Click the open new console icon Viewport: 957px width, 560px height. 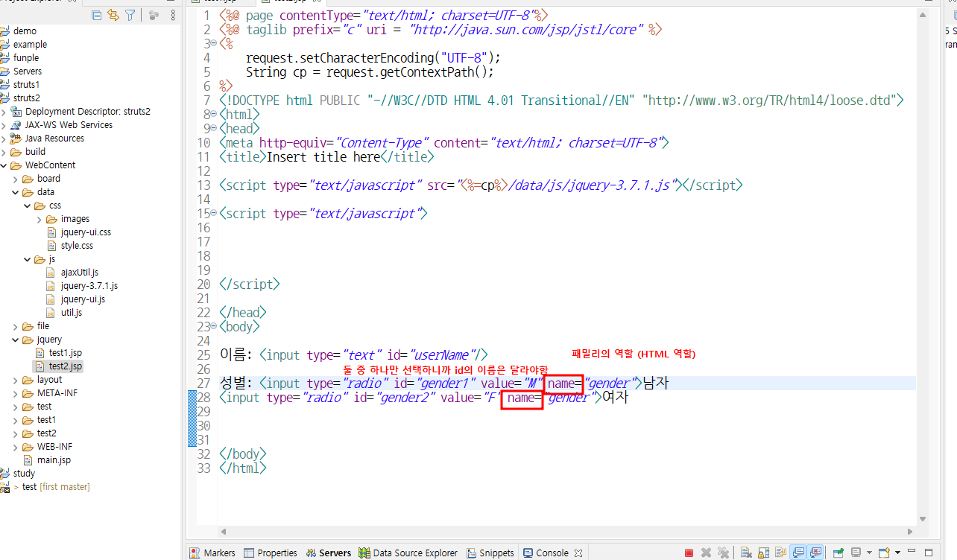(x=885, y=553)
